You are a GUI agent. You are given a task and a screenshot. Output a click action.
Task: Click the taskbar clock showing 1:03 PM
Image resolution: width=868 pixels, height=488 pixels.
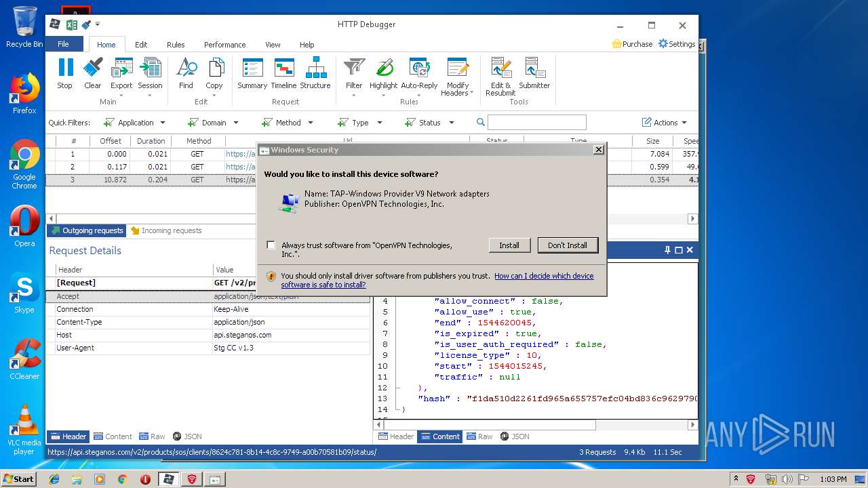coord(833,479)
